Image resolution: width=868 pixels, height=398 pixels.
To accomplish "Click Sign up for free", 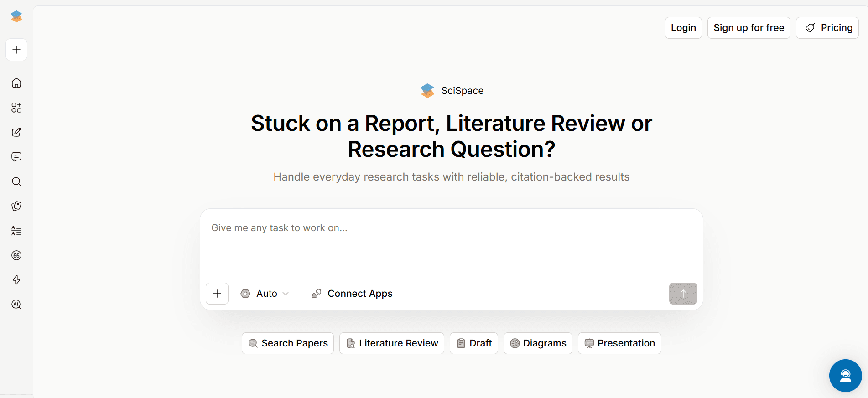I will [749, 28].
